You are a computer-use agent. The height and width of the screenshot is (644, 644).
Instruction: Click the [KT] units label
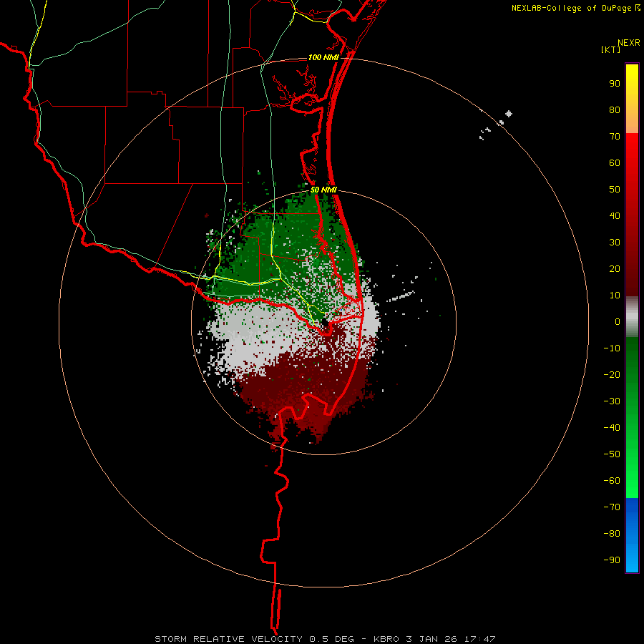click(611, 49)
